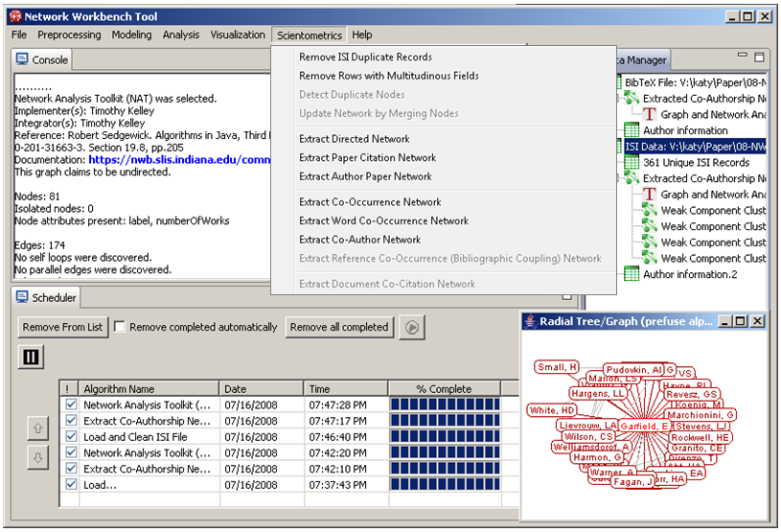Open the Preprocessing menu
The width and height of the screenshot is (781, 532).
[x=69, y=35]
